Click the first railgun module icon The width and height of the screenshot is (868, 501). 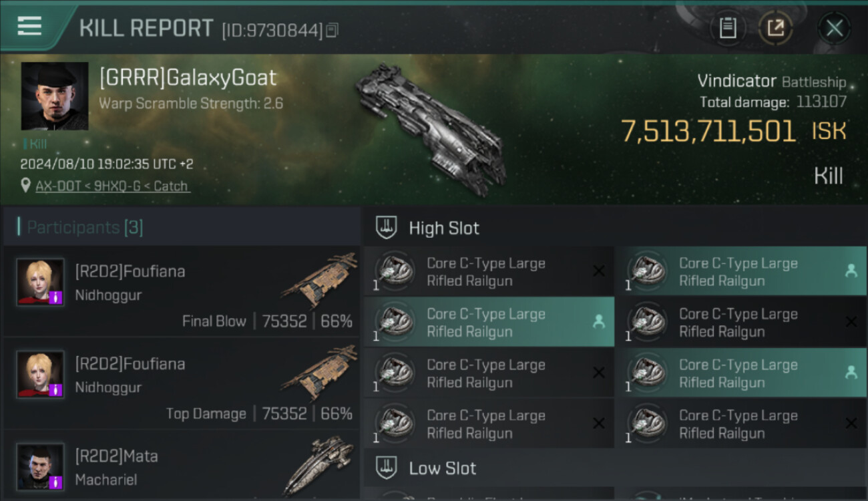coord(394,271)
